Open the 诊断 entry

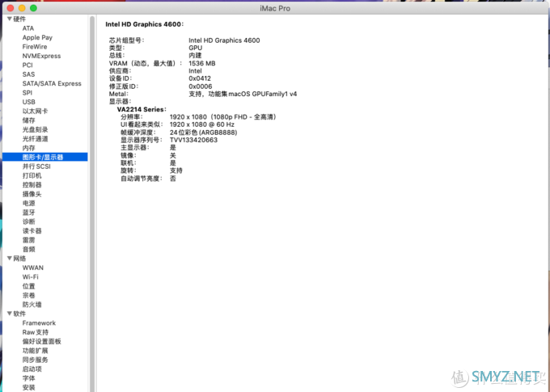[29, 221]
